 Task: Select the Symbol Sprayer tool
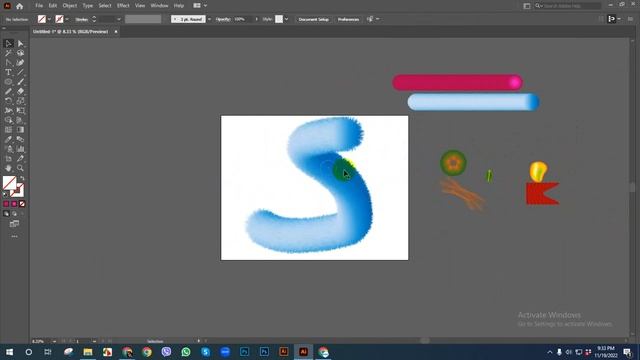pos(9,149)
